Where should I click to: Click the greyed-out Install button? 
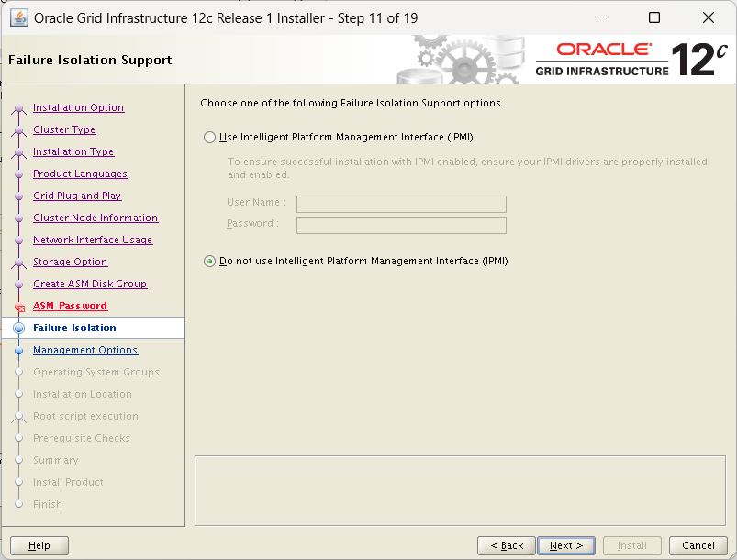632,545
